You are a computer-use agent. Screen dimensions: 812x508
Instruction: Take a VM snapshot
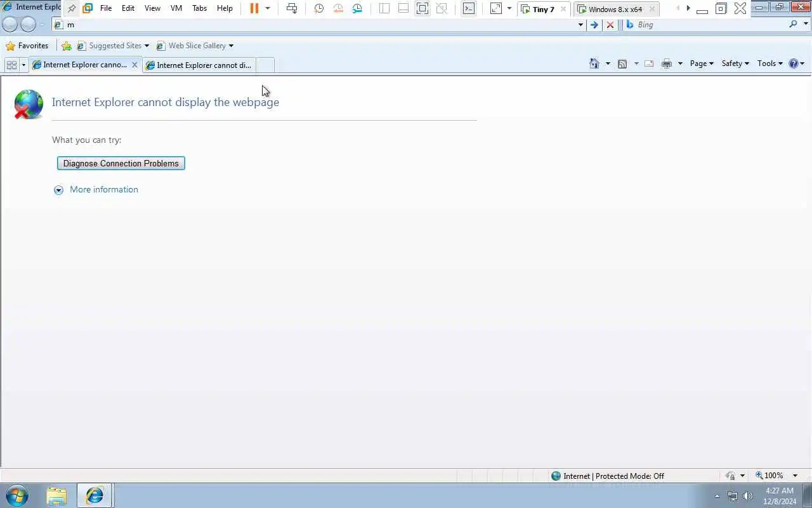(x=319, y=8)
